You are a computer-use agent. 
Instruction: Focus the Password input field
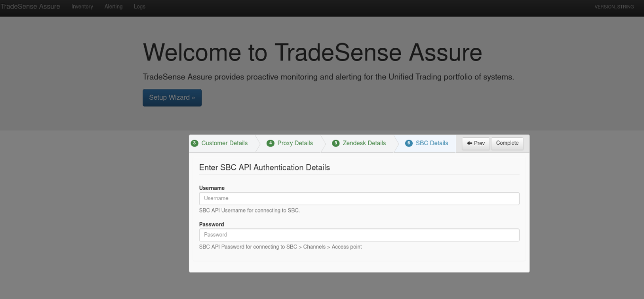pyautogui.click(x=359, y=235)
